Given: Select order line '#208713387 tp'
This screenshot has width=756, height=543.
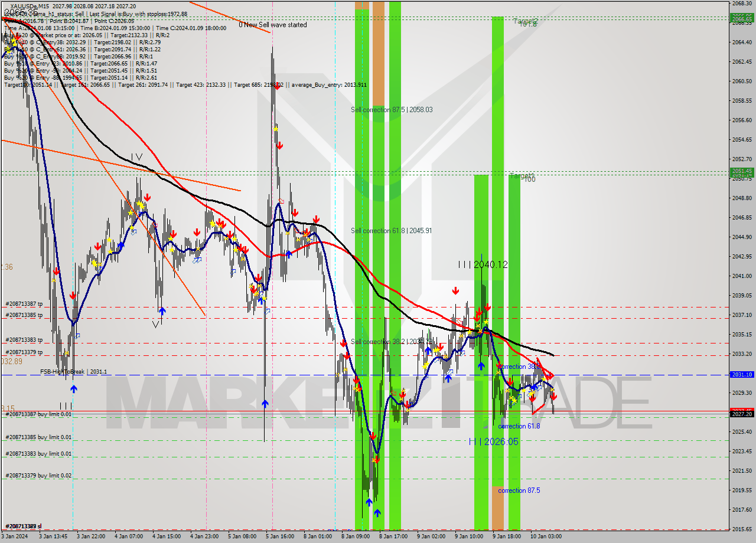Looking at the screenshot, I should tap(24, 304).
